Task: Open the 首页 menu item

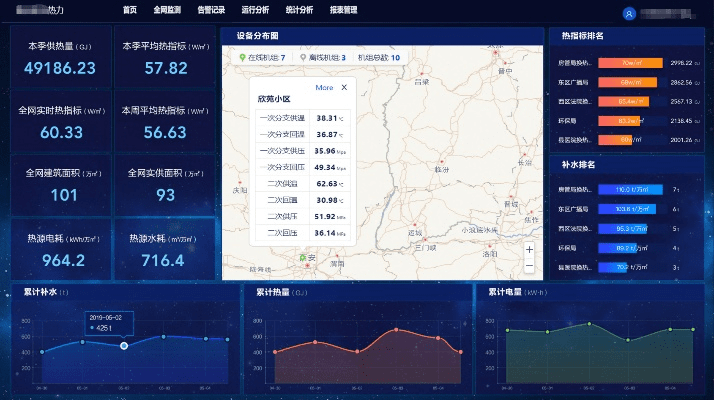Action: [x=130, y=10]
